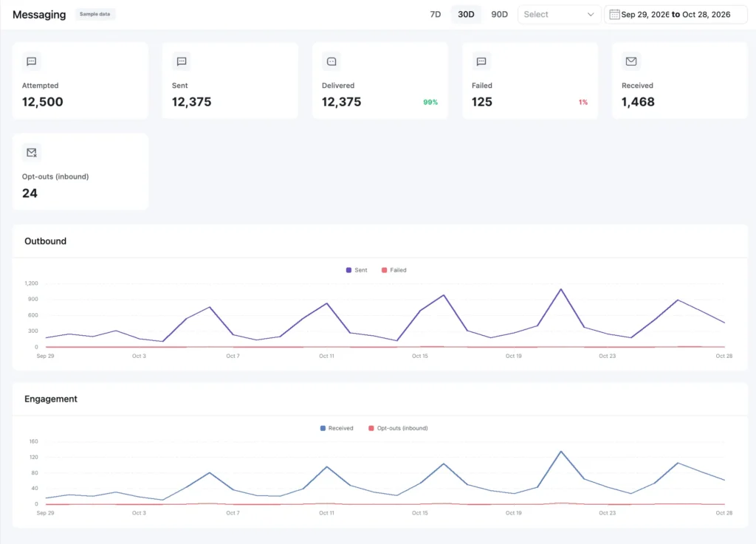The image size is (756, 544).
Task: Click the Delivered card label
Action: (338, 86)
